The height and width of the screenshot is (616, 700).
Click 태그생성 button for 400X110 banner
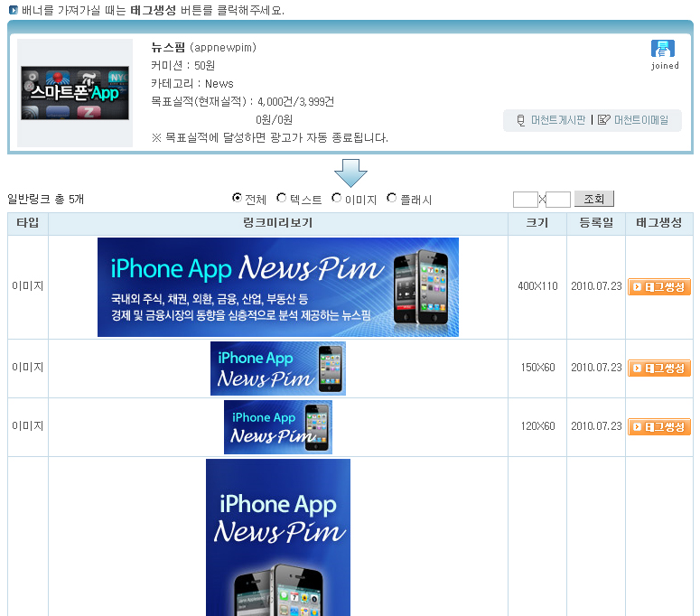659,287
